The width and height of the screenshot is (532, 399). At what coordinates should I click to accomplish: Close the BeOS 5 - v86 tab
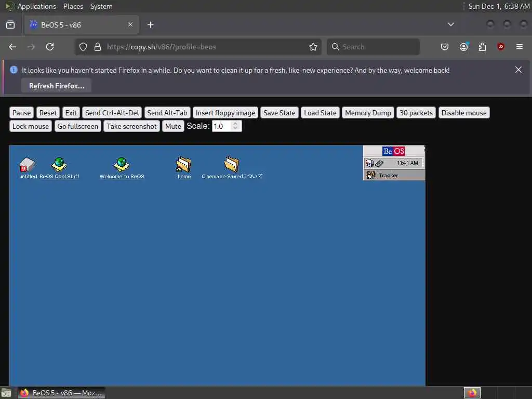130,25
